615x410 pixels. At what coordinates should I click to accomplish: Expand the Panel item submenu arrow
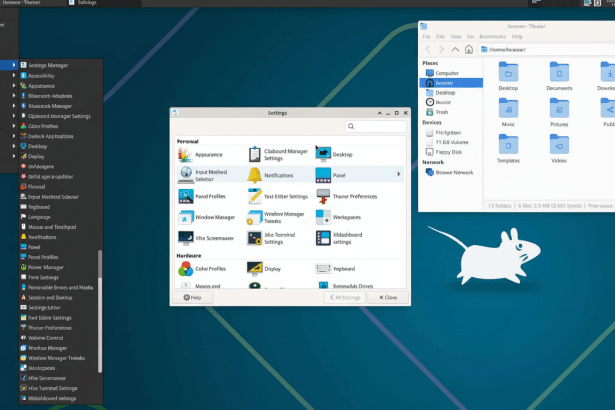click(398, 174)
